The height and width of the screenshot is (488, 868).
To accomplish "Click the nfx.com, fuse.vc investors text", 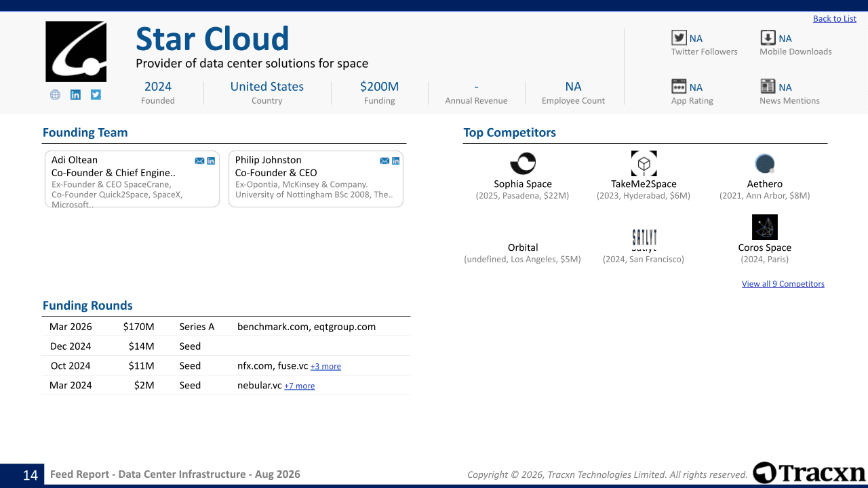I will 273,366.
